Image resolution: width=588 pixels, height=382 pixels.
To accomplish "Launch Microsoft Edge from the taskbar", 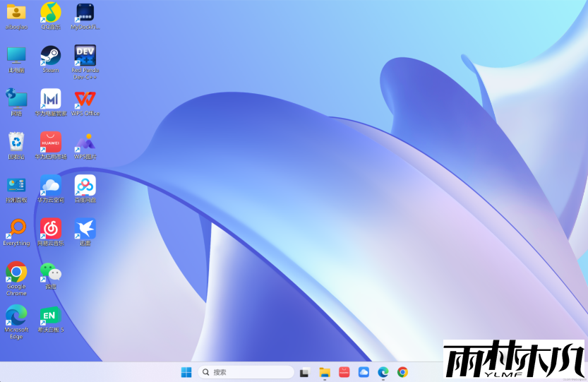I will [x=383, y=372].
